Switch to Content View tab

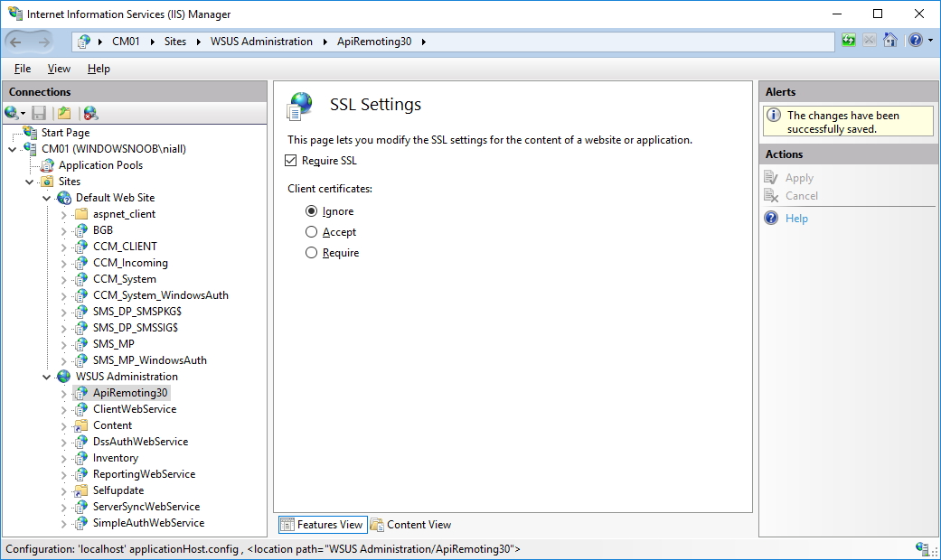click(411, 525)
